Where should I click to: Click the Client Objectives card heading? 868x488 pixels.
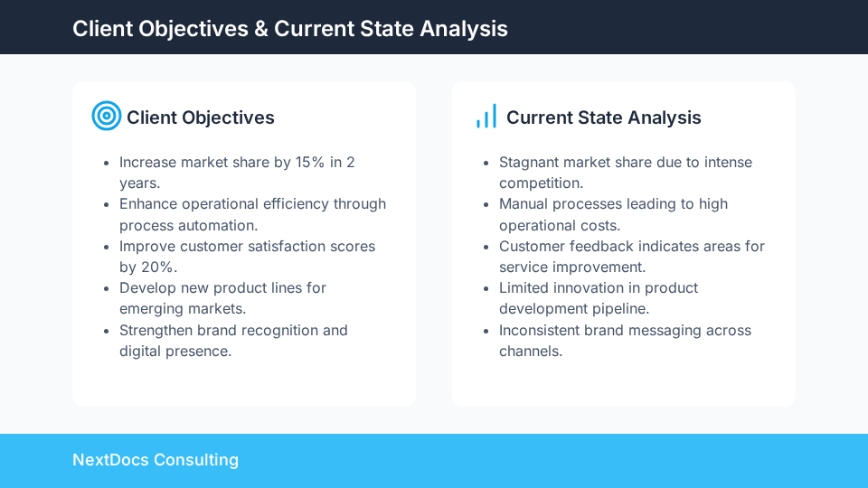200,117
